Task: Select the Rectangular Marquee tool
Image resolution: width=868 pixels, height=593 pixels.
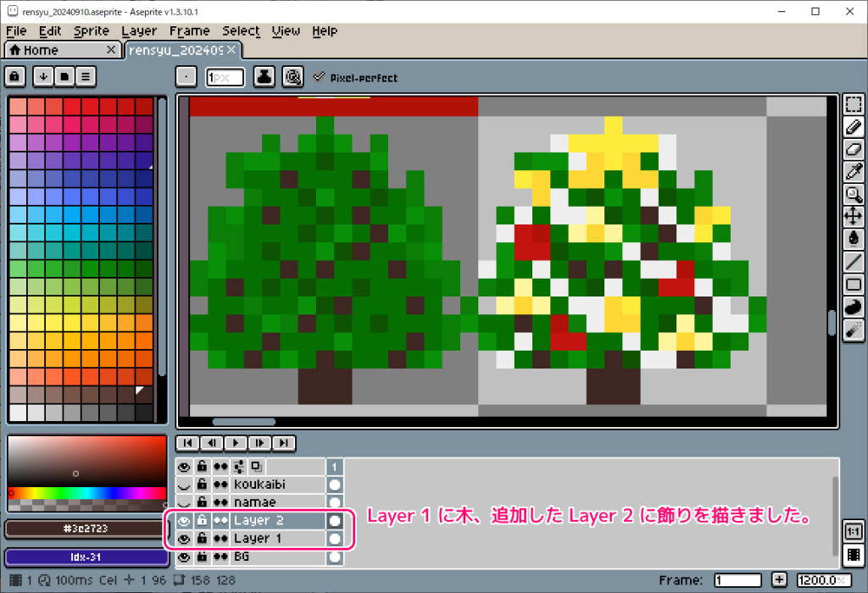Action: (854, 104)
